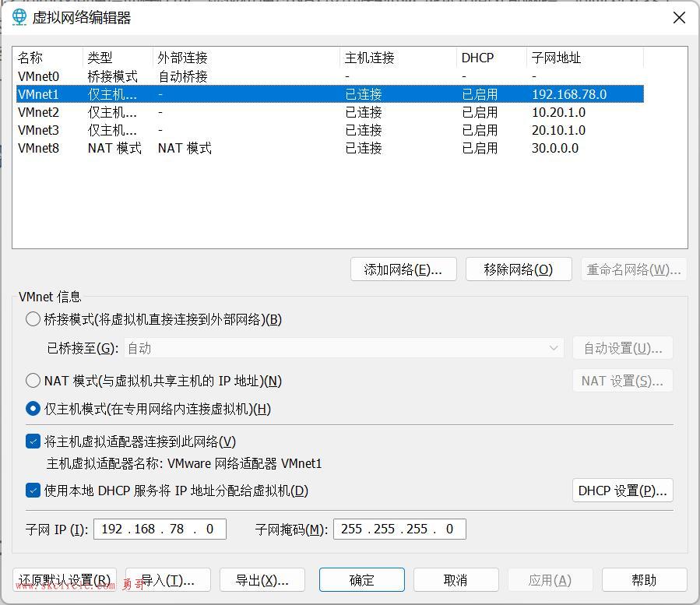The width and height of the screenshot is (700, 605).
Task: Click the Virtual Network Editor globe icon
Action: click(x=19, y=17)
